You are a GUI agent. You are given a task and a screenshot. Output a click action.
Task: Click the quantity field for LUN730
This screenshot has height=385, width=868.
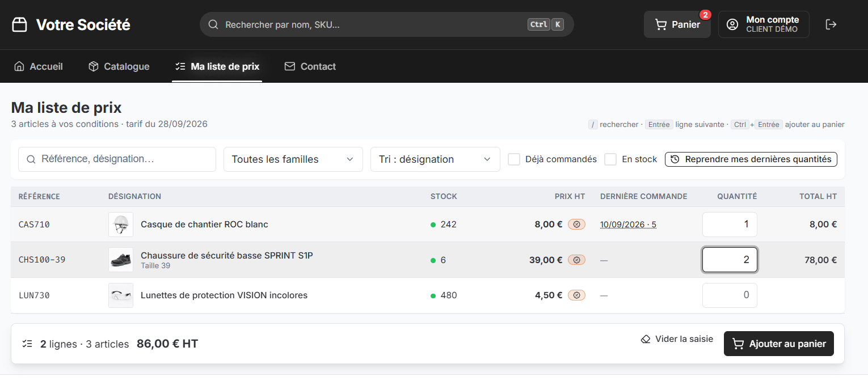[730, 295]
